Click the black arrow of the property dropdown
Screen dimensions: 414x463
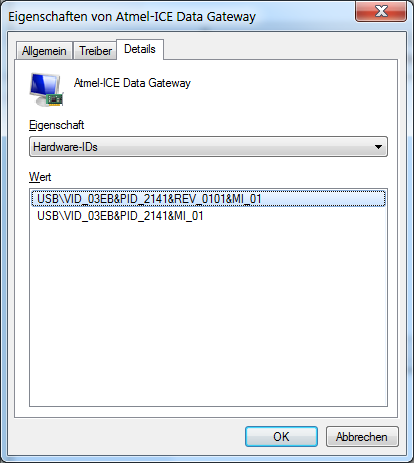coord(378,147)
